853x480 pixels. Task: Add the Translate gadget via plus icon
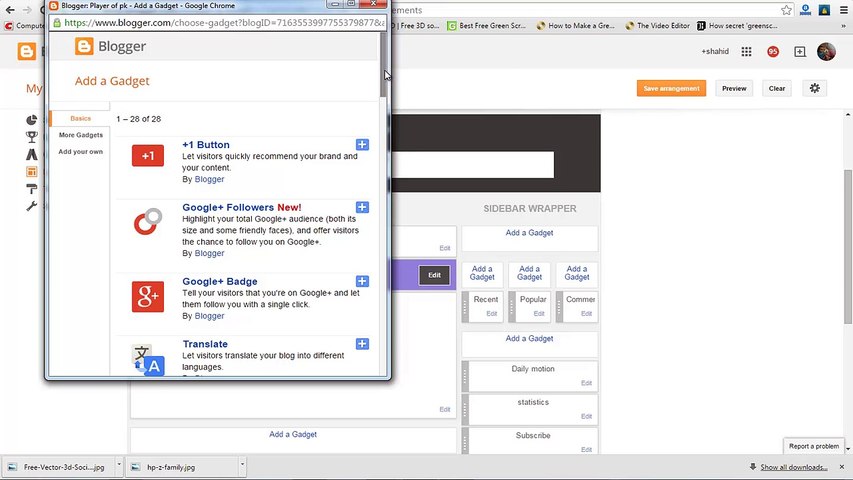(x=362, y=343)
